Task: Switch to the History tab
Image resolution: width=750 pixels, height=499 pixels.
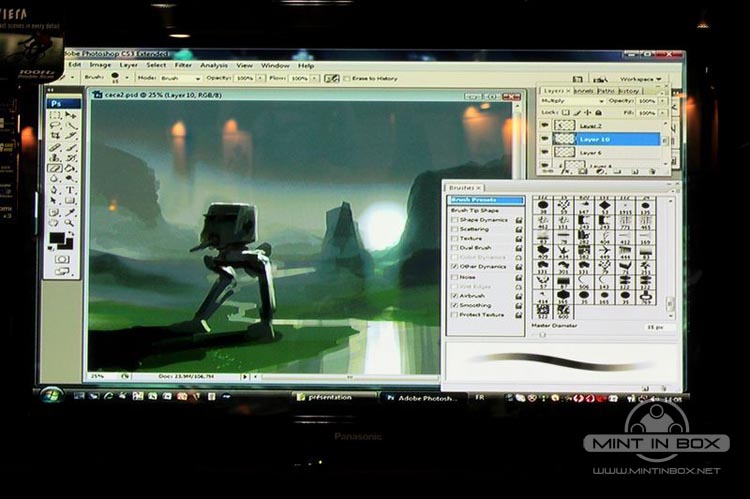Action: pos(629,90)
